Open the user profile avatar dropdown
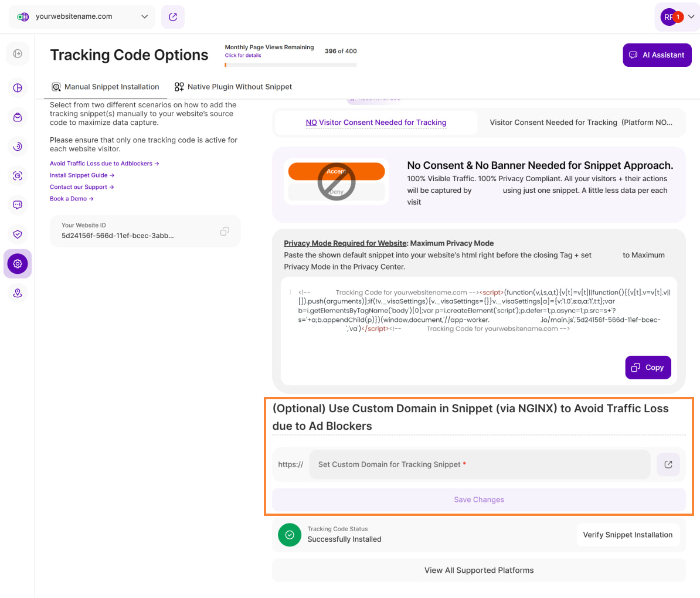The image size is (700, 598). 677,17
